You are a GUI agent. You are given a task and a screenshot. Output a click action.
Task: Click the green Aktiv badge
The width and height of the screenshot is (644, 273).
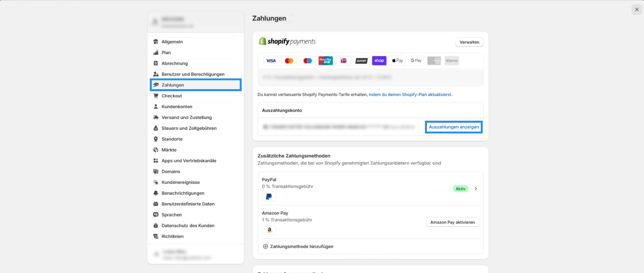pos(460,189)
